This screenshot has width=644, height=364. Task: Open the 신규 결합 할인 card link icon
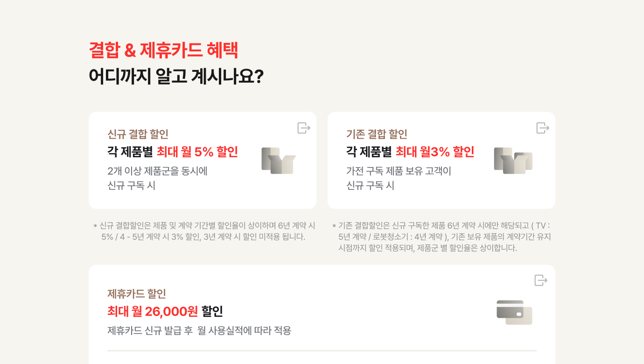point(304,128)
